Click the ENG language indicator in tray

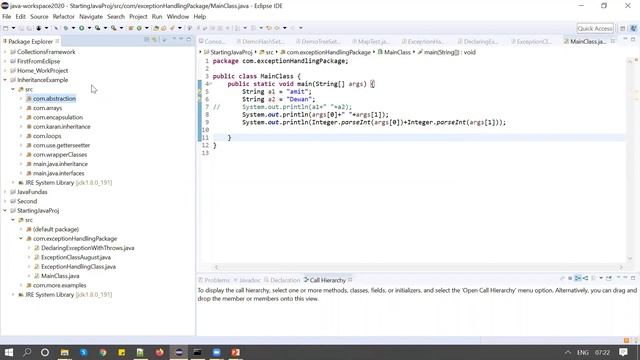(582, 352)
